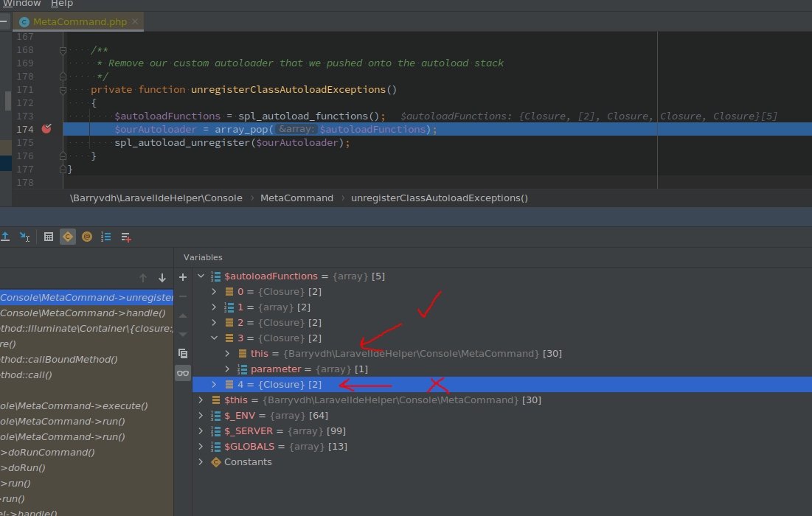The height and width of the screenshot is (516, 812).
Task: Open the Help menu
Action: (x=62, y=4)
